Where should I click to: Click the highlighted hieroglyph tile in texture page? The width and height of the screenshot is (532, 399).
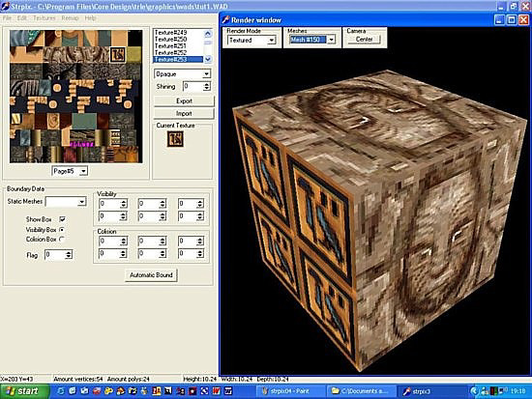pos(117,54)
